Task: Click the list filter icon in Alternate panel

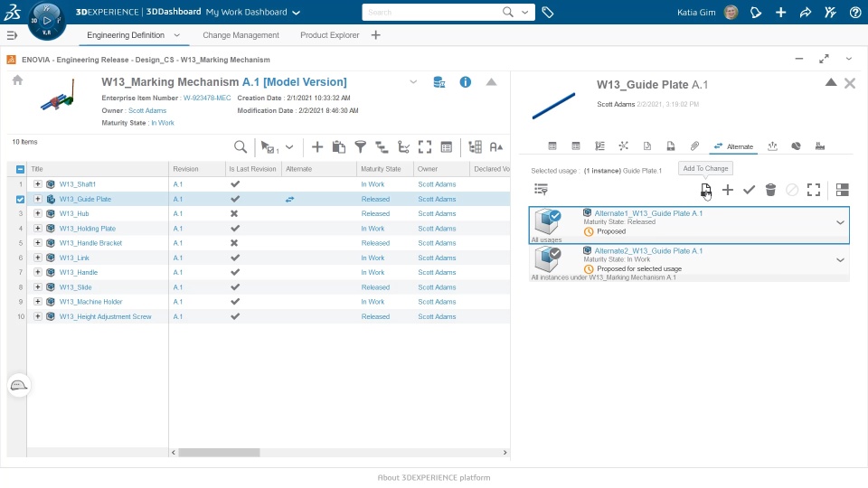Action: (541, 190)
